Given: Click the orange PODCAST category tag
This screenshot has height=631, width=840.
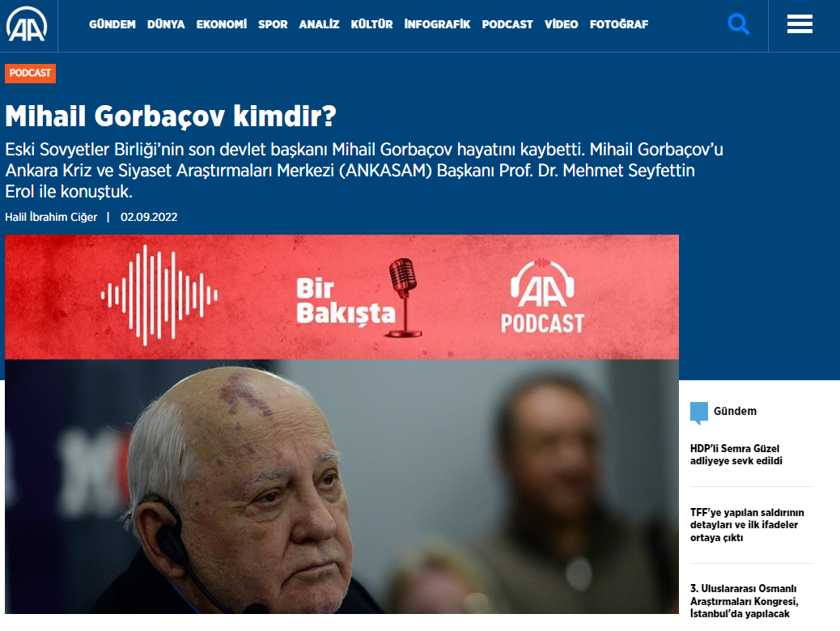Looking at the screenshot, I should tap(30, 74).
